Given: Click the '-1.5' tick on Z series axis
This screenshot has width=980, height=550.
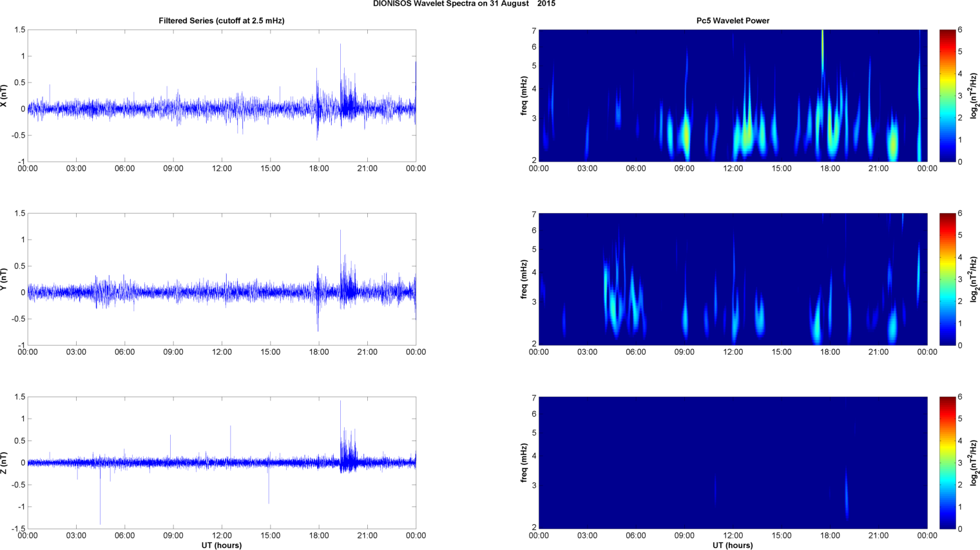Looking at the screenshot, I should [18, 529].
